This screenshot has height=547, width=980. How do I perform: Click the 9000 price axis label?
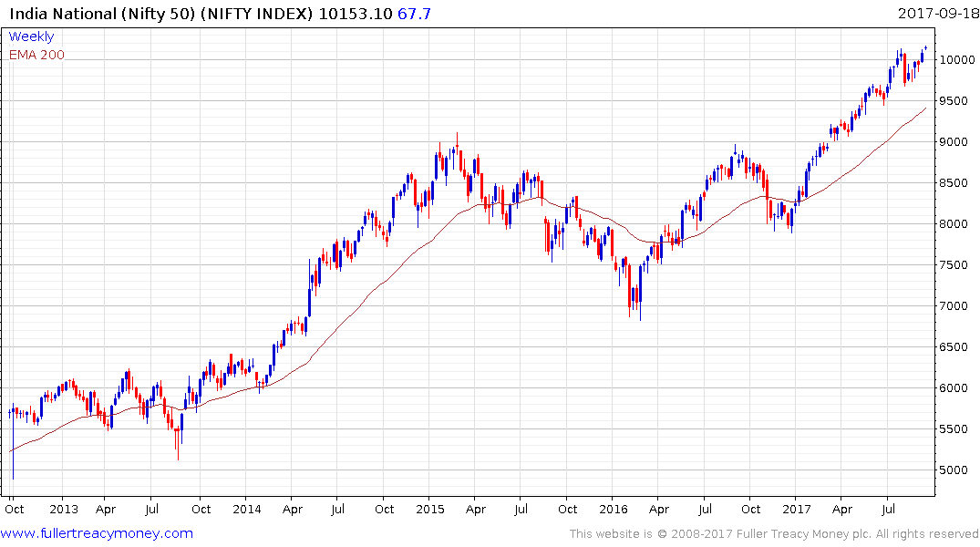[x=954, y=142]
